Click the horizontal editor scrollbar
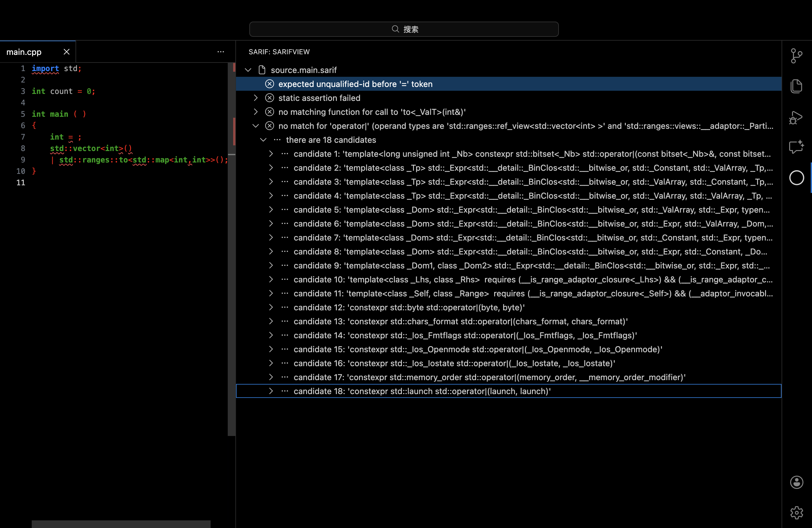 pos(121,524)
